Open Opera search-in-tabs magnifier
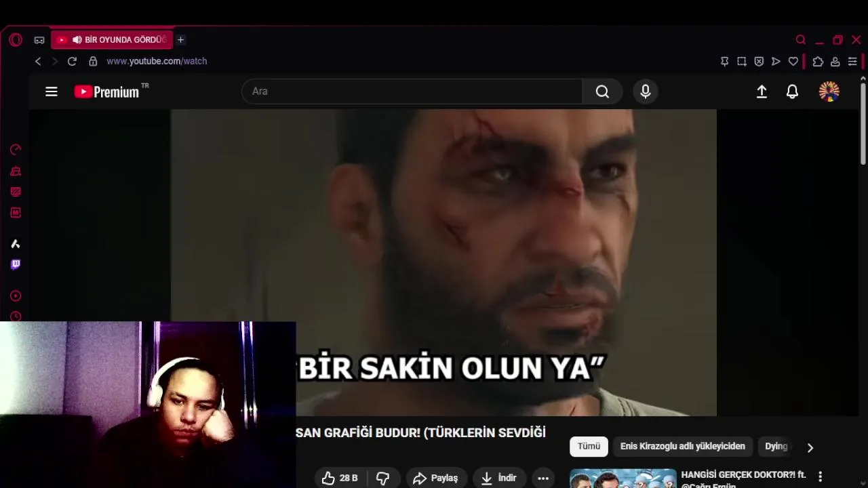This screenshot has height=488, width=868. [801, 40]
